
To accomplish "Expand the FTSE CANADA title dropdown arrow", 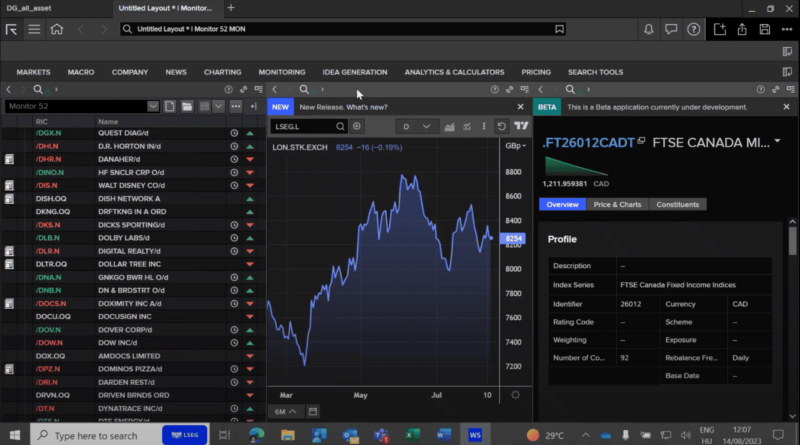I will (x=777, y=141).
